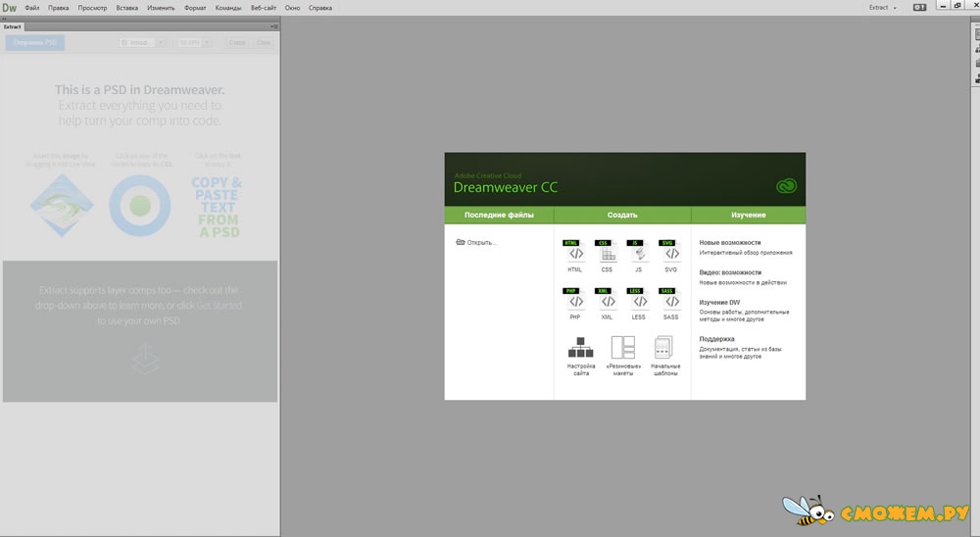The image size is (980, 537).
Task: Open the Изучение DW link
Action: click(x=719, y=303)
